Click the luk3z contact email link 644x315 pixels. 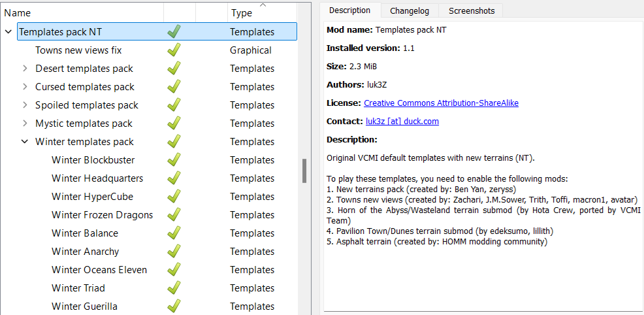tap(402, 122)
